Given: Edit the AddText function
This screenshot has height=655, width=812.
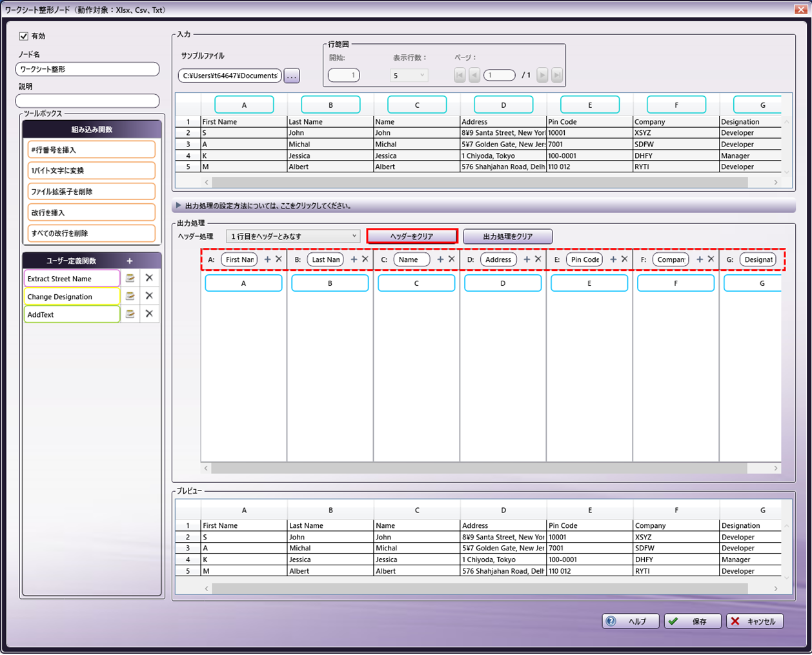Looking at the screenshot, I should (130, 314).
